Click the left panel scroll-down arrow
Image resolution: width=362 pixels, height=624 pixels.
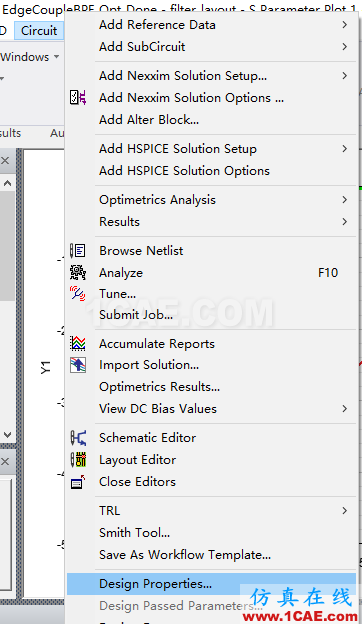[8, 435]
